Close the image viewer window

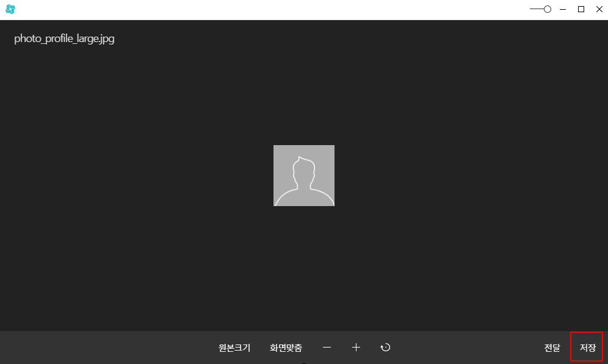click(599, 9)
